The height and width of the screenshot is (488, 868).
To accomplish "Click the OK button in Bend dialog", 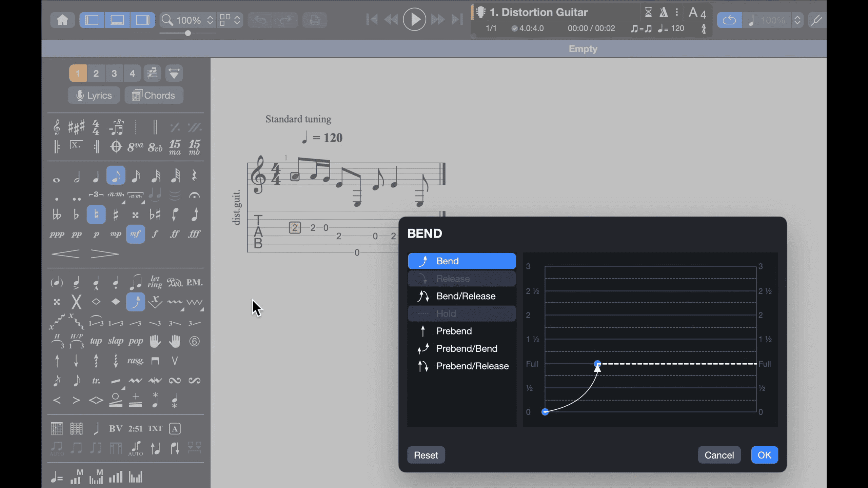I will 764,455.
